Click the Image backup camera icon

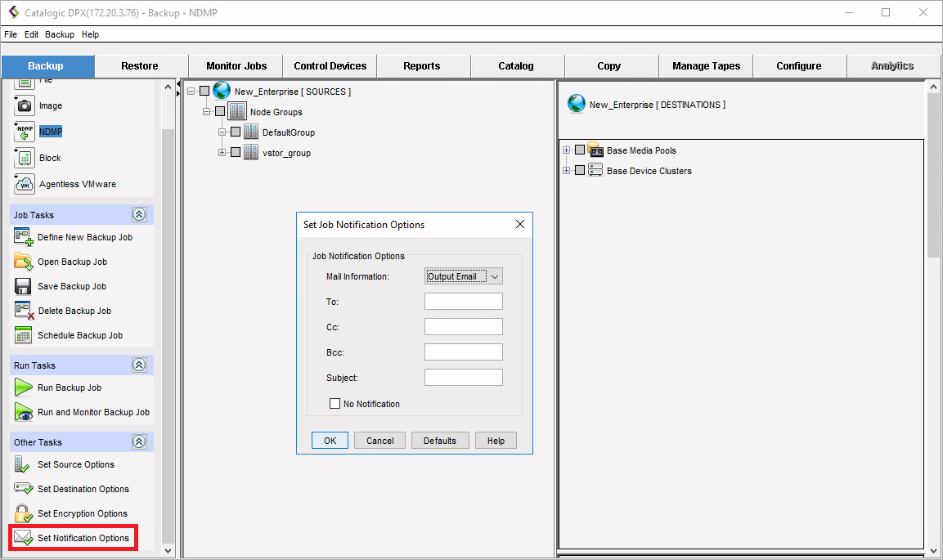point(25,105)
